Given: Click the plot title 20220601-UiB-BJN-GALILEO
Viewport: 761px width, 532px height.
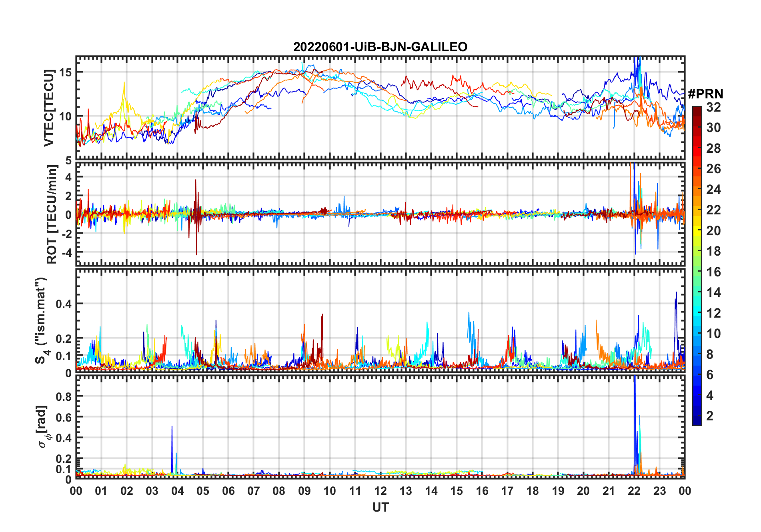Looking at the screenshot, I should (x=380, y=47).
